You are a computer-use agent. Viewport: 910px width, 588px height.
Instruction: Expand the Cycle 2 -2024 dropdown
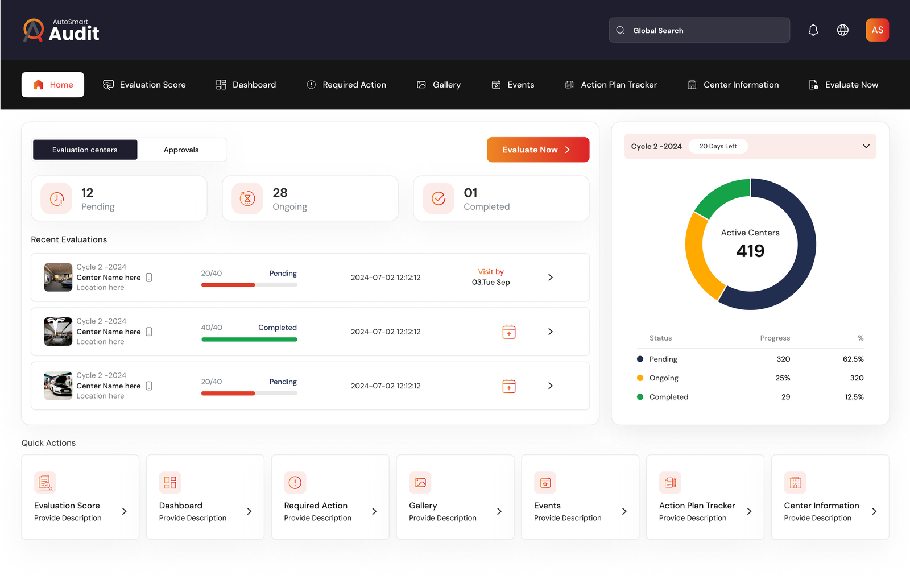click(866, 146)
